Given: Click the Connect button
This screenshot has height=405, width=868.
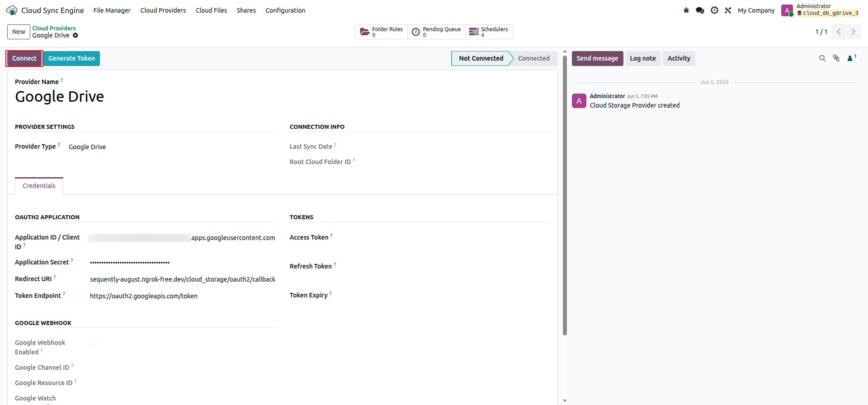Looking at the screenshot, I should [24, 58].
